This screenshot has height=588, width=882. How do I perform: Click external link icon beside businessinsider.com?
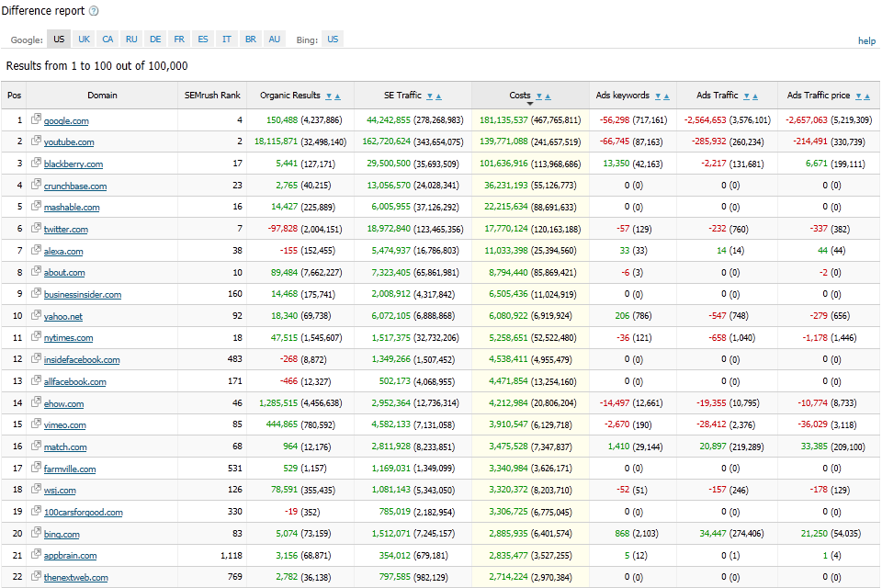point(36,292)
